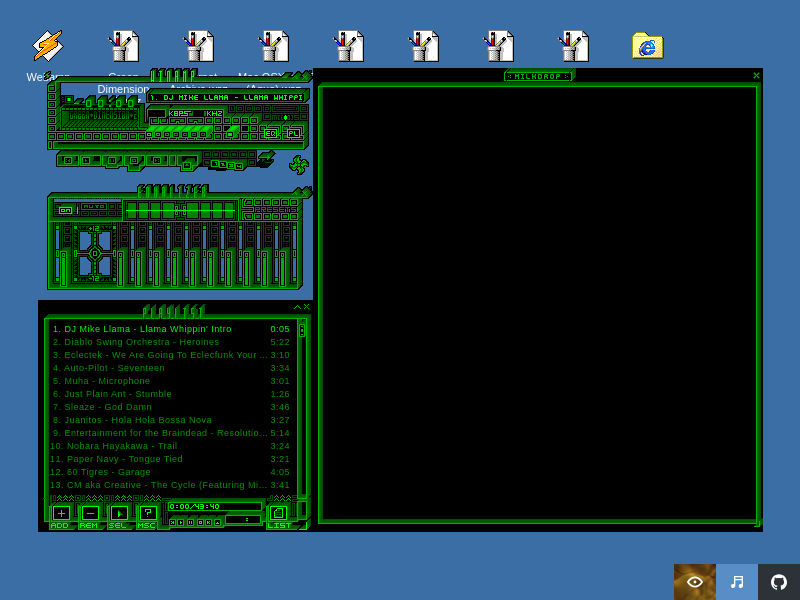Toggle the PL playlist window button
Screen dimensions: 800x600
(x=293, y=133)
